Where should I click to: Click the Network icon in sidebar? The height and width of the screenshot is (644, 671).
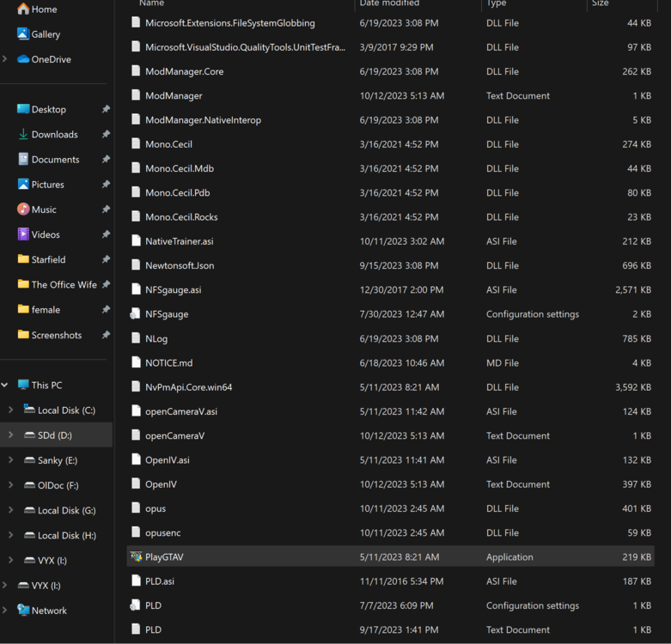point(23,611)
